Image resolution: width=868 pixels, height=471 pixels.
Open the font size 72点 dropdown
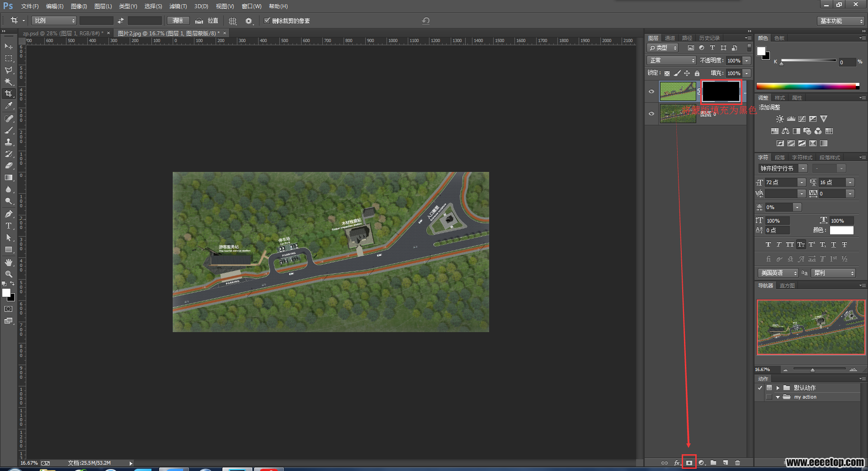tap(802, 182)
